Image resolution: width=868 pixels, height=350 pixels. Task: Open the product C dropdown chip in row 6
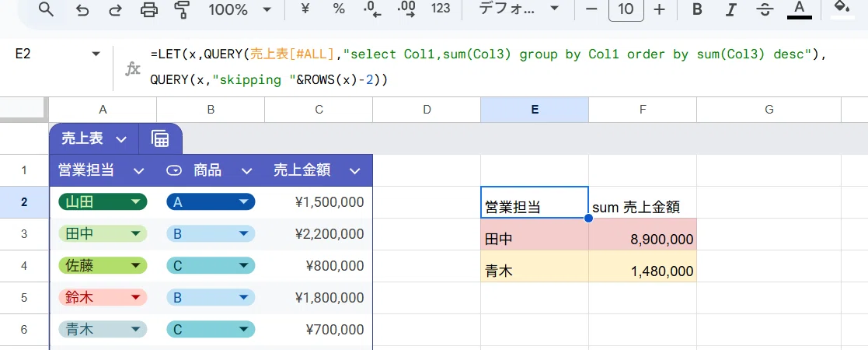(211, 330)
